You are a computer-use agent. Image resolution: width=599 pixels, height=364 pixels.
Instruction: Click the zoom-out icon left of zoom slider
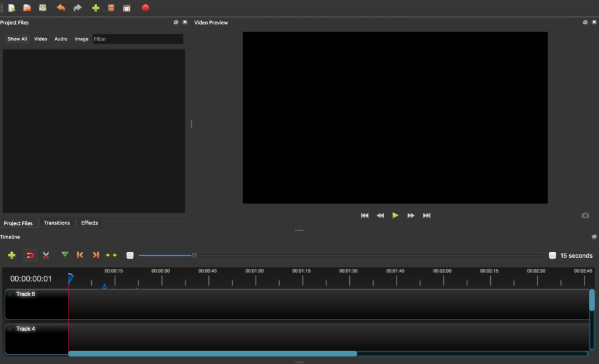pos(130,255)
